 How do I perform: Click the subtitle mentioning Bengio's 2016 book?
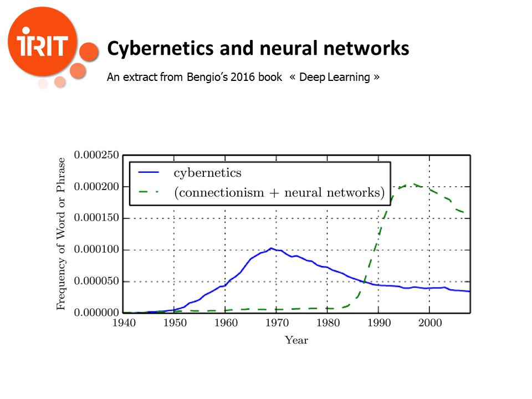(x=243, y=77)
